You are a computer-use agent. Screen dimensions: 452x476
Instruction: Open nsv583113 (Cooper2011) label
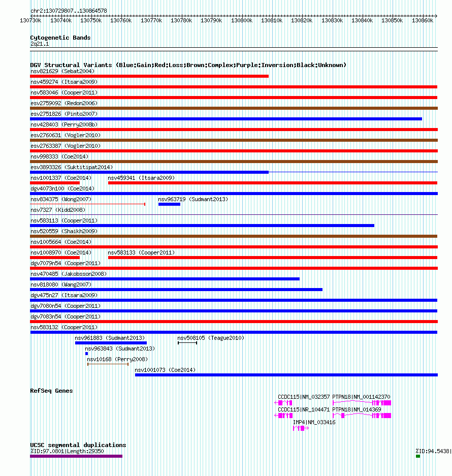pyautogui.click(x=64, y=220)
